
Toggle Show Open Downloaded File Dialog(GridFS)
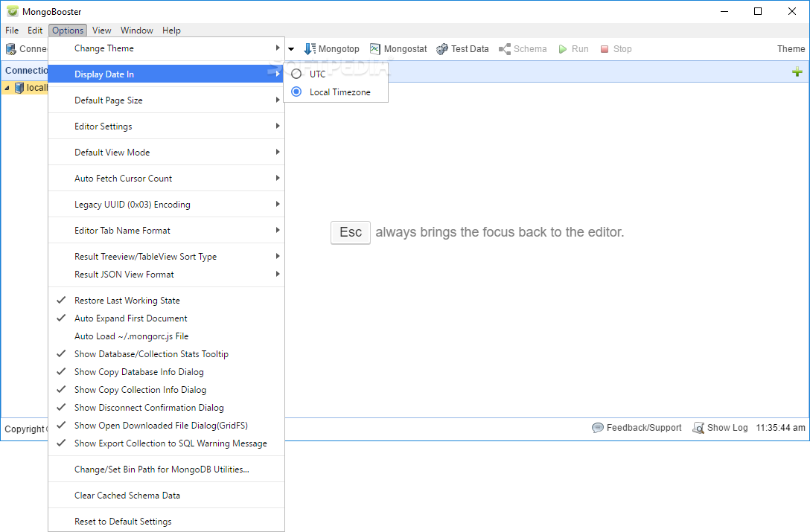(166, 426)
